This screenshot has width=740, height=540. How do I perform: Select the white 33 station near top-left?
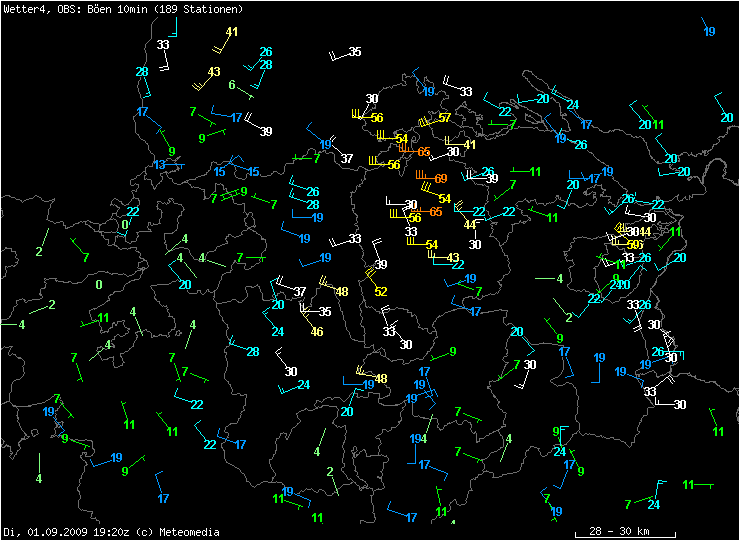163,45
